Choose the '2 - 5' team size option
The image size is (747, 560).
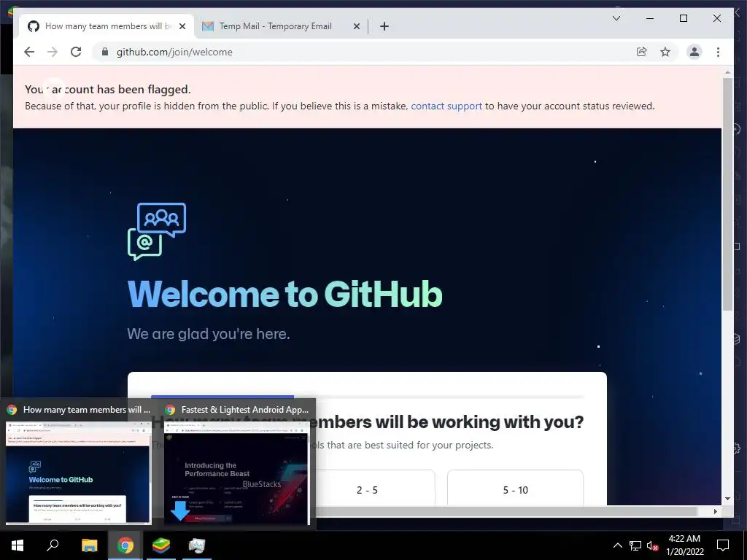click(367, 489)
